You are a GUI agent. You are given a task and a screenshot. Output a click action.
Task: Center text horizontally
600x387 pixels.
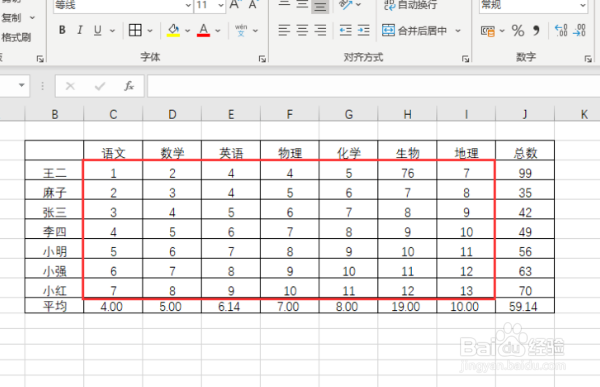click(x=302, y=30)
